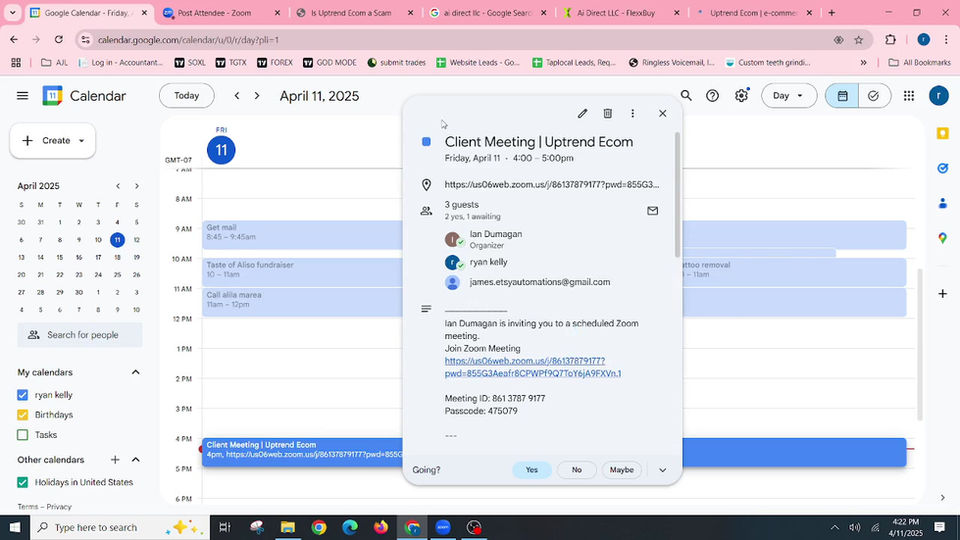Switch to Post Attendee - Zoom tab

tap(221, 12)
